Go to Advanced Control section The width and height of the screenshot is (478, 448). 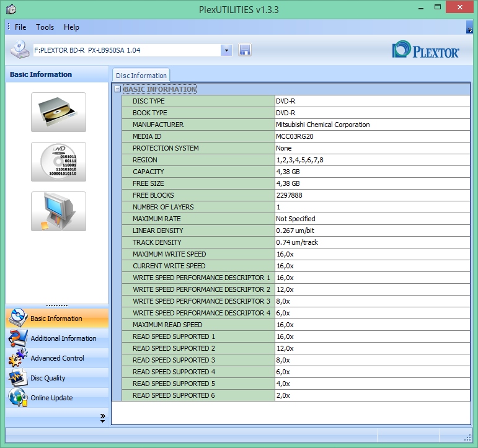56,358
